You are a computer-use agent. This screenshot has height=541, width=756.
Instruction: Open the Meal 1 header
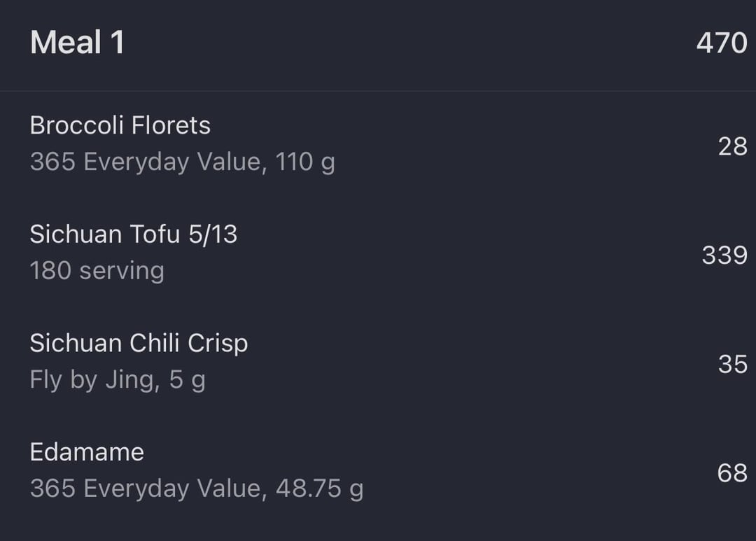[x=78, y=43]
